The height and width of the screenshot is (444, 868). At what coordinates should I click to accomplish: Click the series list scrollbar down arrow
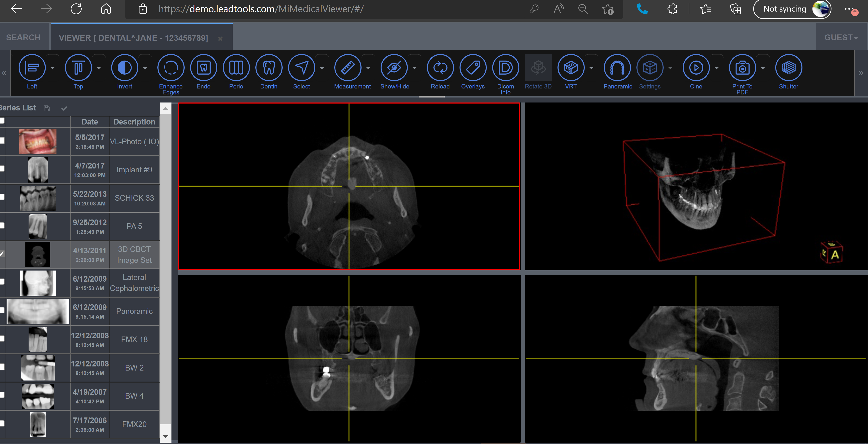[x=165, y=436]
